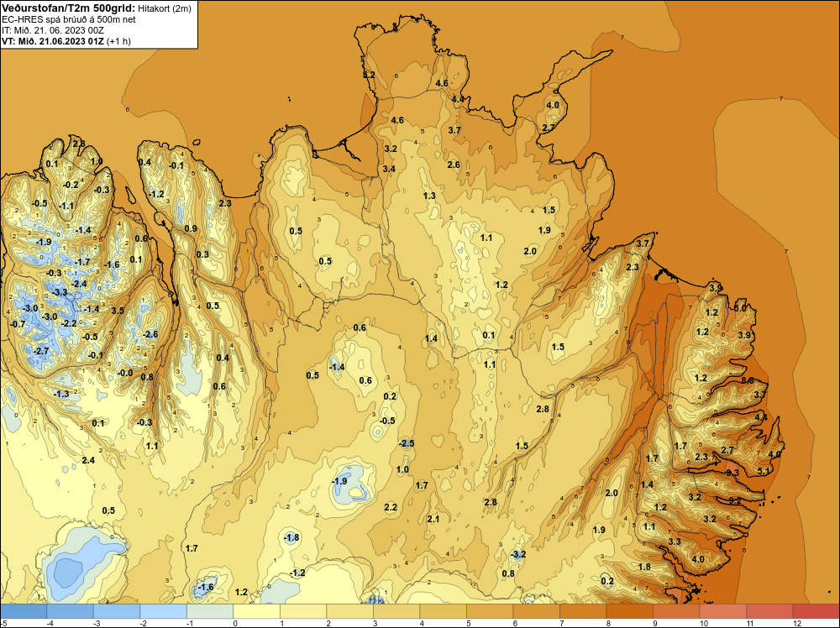
Task: Click the 'Veðurstofan/T2m 500grid:' title text
Action: pos(67,8)
